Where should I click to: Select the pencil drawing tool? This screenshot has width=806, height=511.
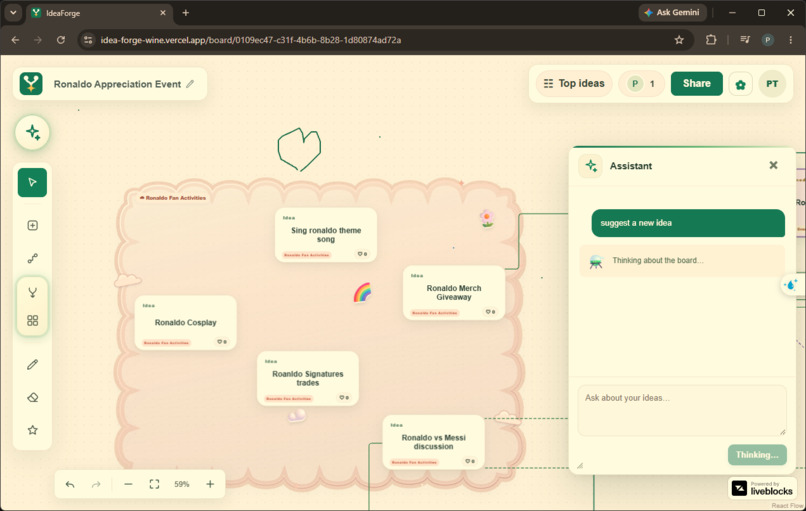point(32,364)
